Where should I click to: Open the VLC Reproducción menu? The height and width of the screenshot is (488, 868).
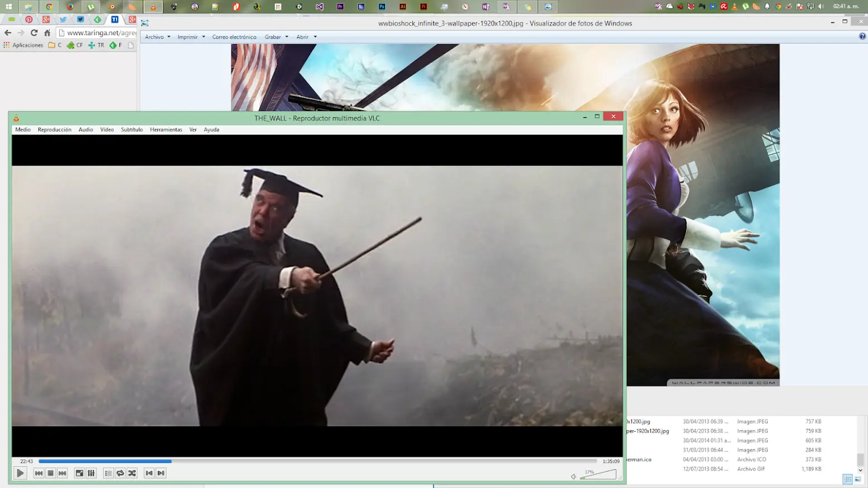click(x=55, y=129)
